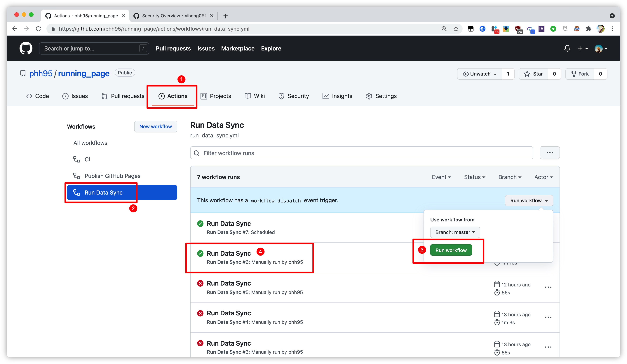Toggle Unwatch for this repository
This screenshot has height=364, width=627.
(x=479, y=74)
